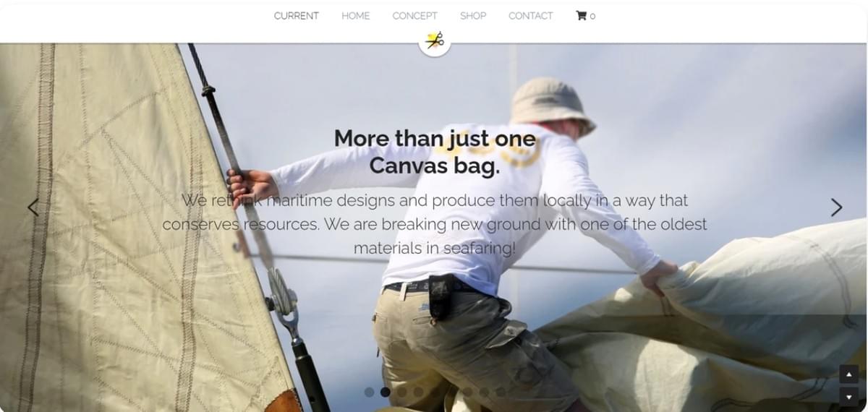Click the 'More than just one Canvas bag' heading
This screenshot has height=412, width=868.
click(x=435, y=152)
